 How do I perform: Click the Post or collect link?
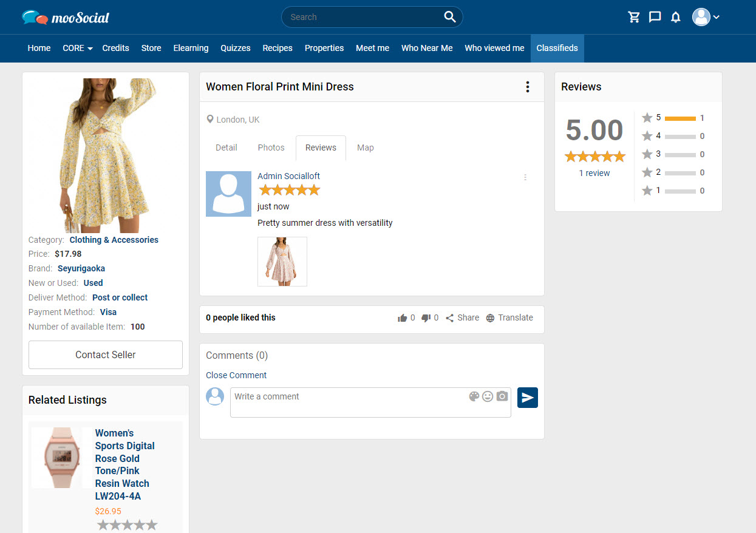120,297
